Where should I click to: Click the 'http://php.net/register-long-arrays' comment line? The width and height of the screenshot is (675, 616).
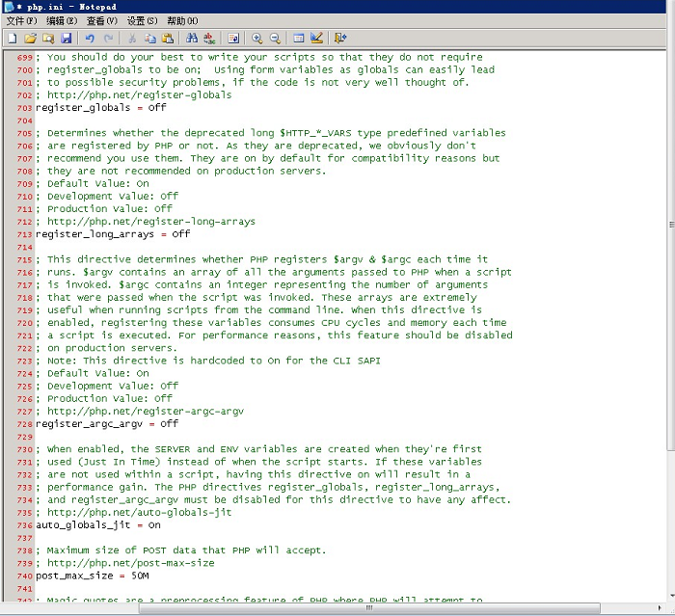[146, 222]
